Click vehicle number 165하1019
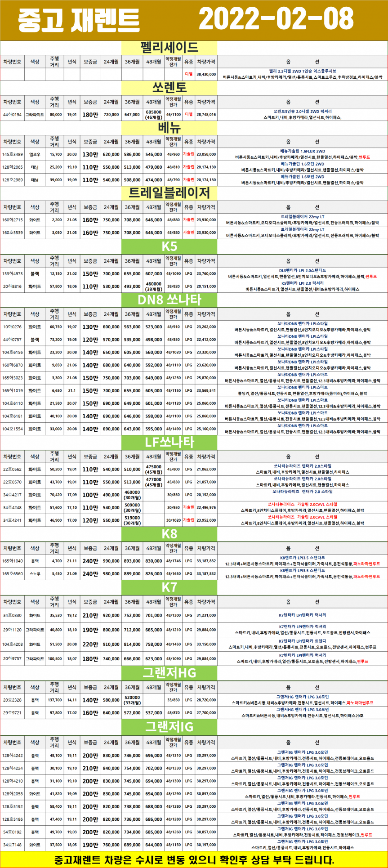The width and height of the screenshot is (388, 868). coord(12,391)
